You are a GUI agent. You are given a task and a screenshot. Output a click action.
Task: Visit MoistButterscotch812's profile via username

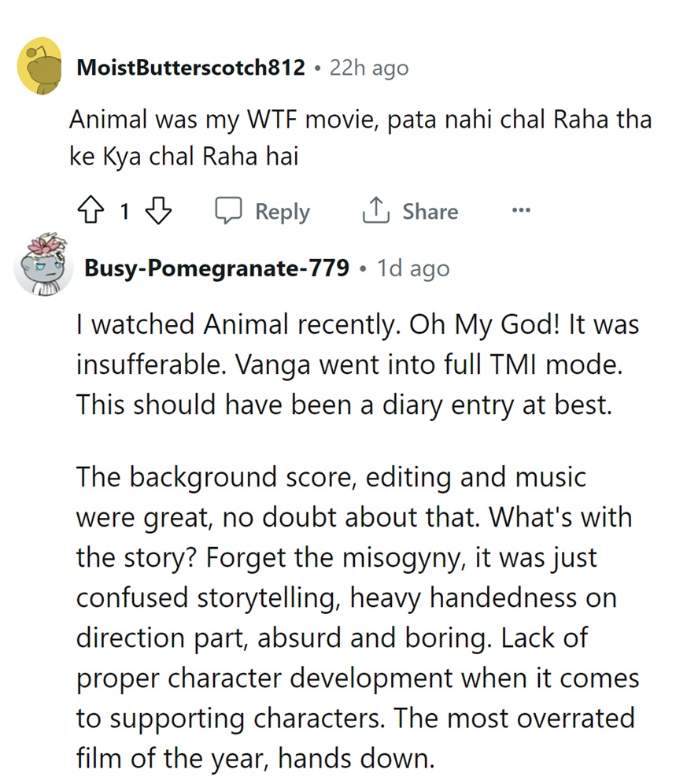(190, 68)
